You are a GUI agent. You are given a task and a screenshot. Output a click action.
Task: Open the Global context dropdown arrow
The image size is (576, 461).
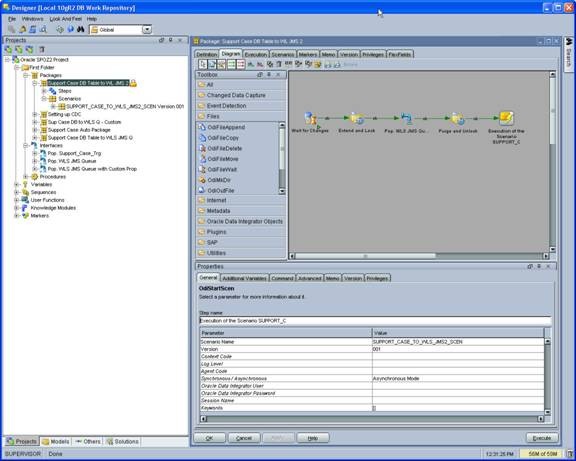click(147, 30)
